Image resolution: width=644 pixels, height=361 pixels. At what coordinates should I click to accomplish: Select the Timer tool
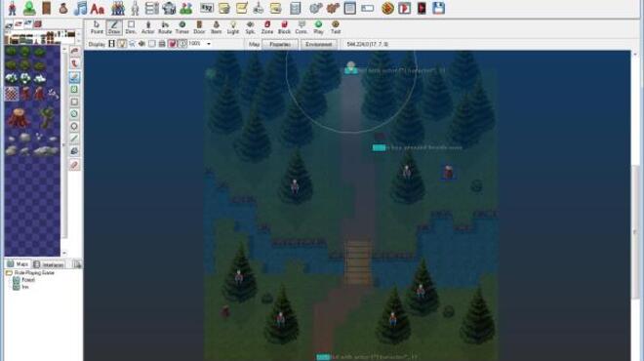[181, 27]
